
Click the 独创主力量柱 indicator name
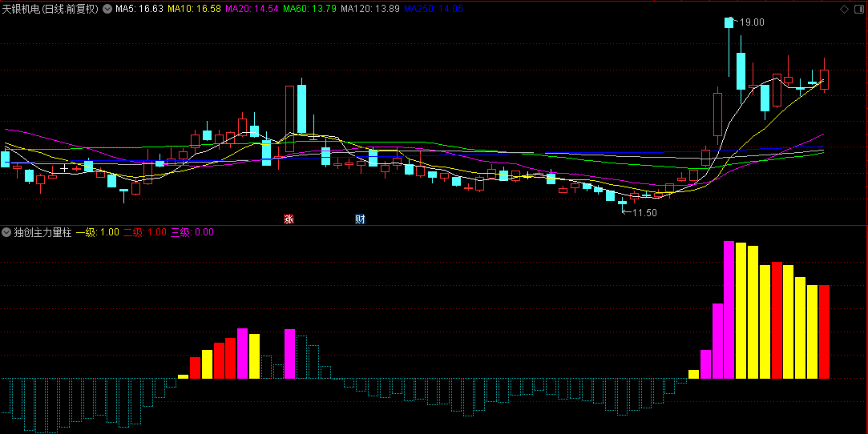coord(43,232)
